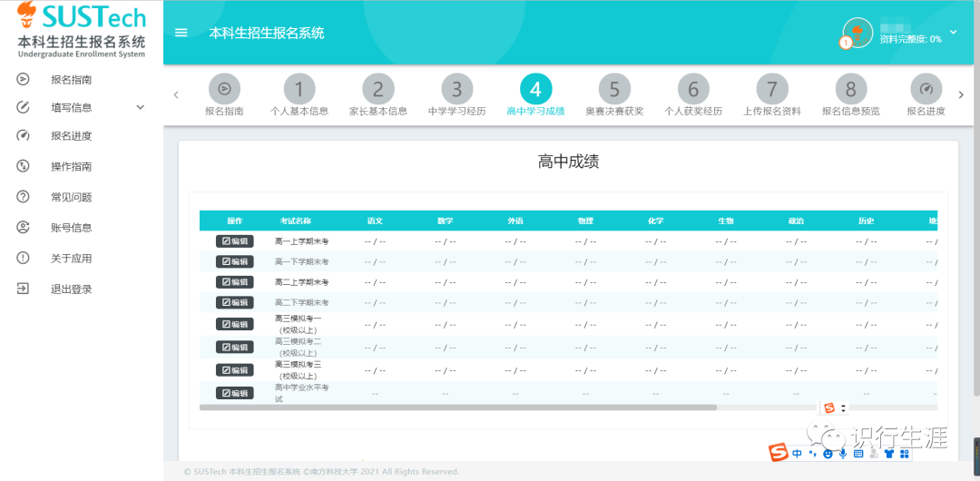Edit the 高二下学期末考 row
This screenshot has height=481, width=980.
point(235,302)
